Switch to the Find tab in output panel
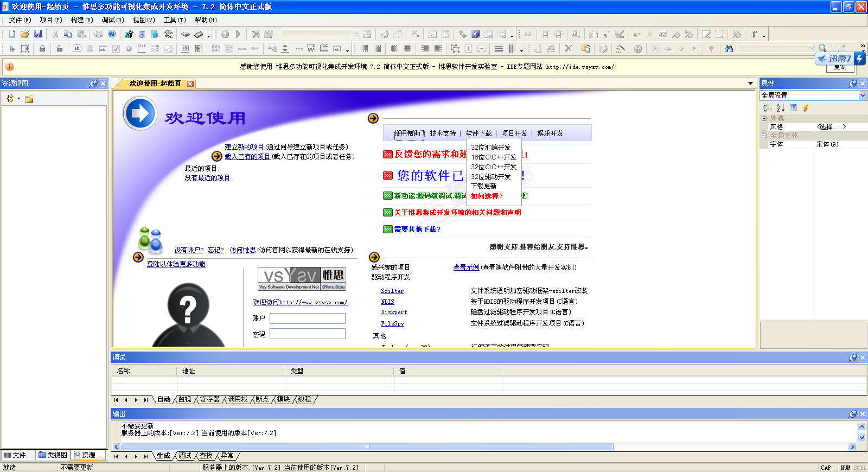The width and height of the screenshot is (868, 472). (206, 456)
